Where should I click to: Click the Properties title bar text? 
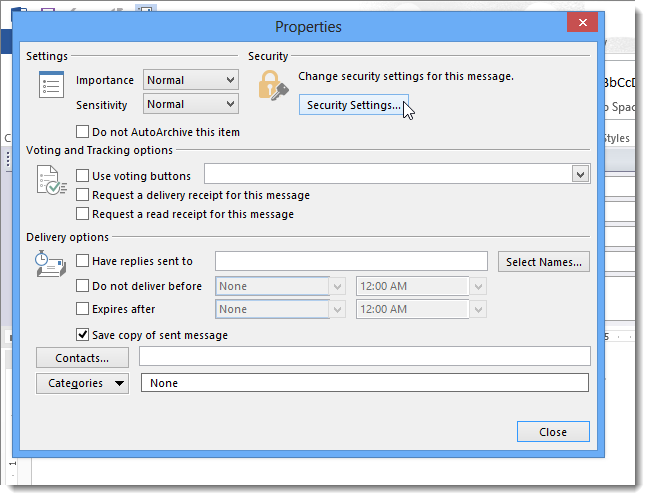[x=308, y=27]
